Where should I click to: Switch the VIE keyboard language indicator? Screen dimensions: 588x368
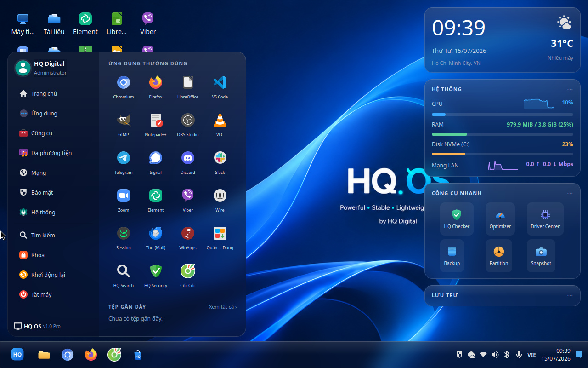tap(531, 355)
